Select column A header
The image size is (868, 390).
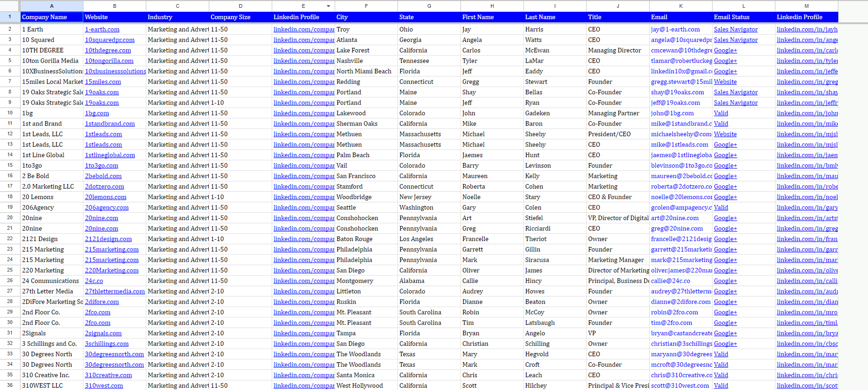coord(52,6)
